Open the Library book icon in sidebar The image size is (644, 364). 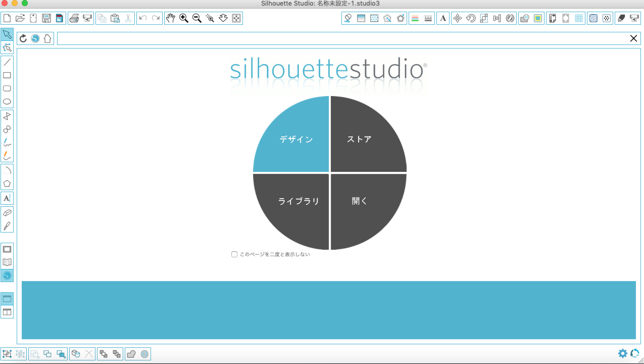click(x=7, y=262)
